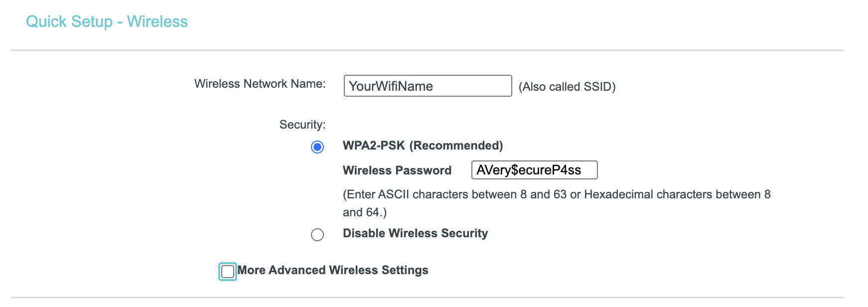Viewport: 868px width, 307px height.
Task: Click the Wireless Password text box
Action: tap(533, 170)
